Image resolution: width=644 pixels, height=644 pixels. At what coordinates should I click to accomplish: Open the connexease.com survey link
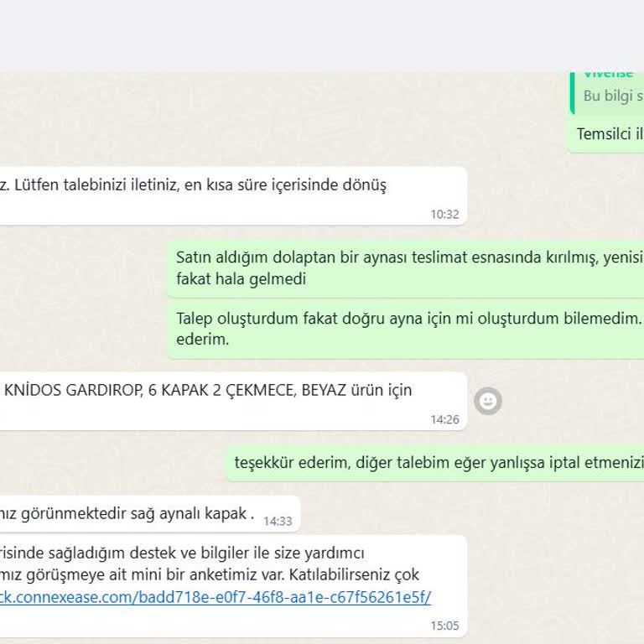pyautogui.click(x=216, y=597)
